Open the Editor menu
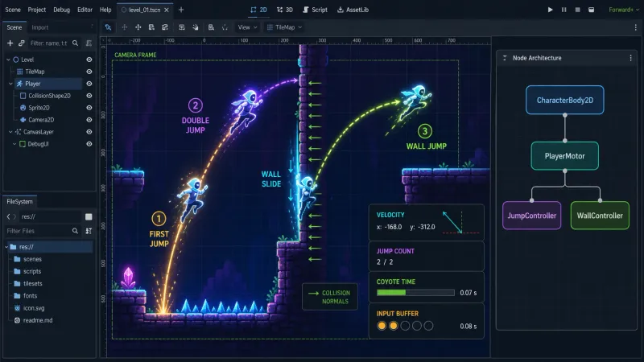The width and height of the screenshot is (644, 362). pos(85,10)
